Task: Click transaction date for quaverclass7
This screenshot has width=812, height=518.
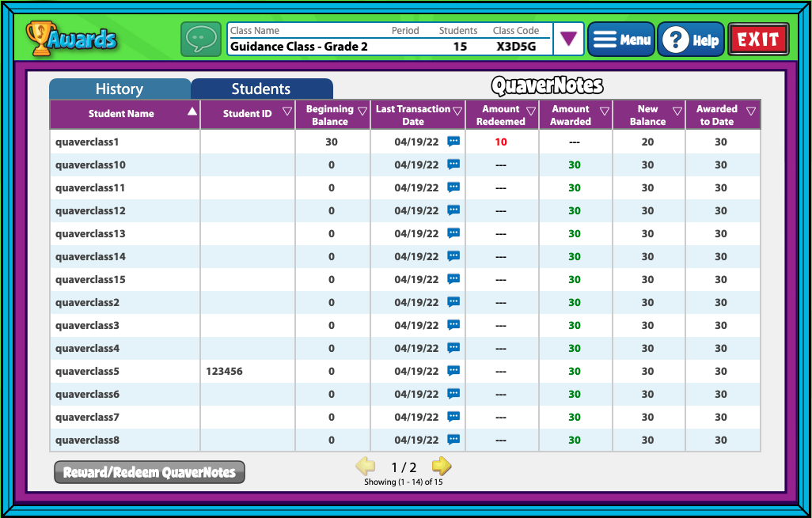Action: pos(416,417)
